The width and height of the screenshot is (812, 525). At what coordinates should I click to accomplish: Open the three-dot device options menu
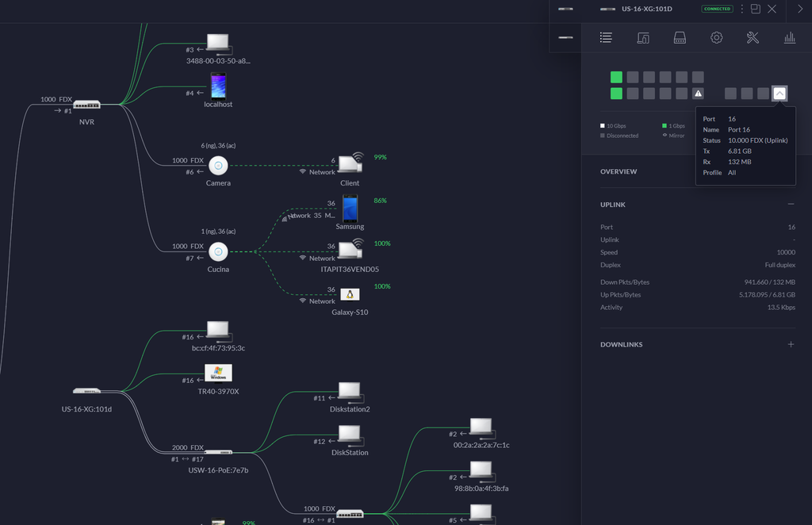pos(742,9)
